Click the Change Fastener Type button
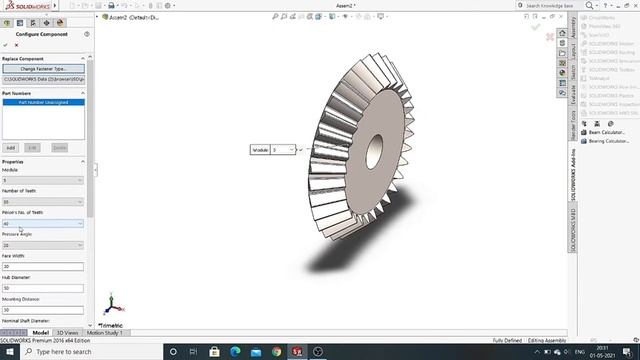Image resolution: width=640 pixels, height=360 pixels. [x=43, y=69]
